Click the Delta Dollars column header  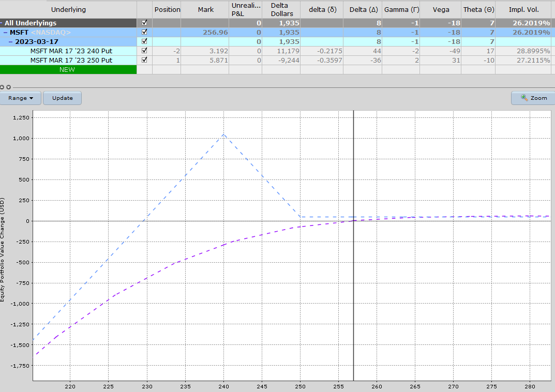[x=281, y=9]
